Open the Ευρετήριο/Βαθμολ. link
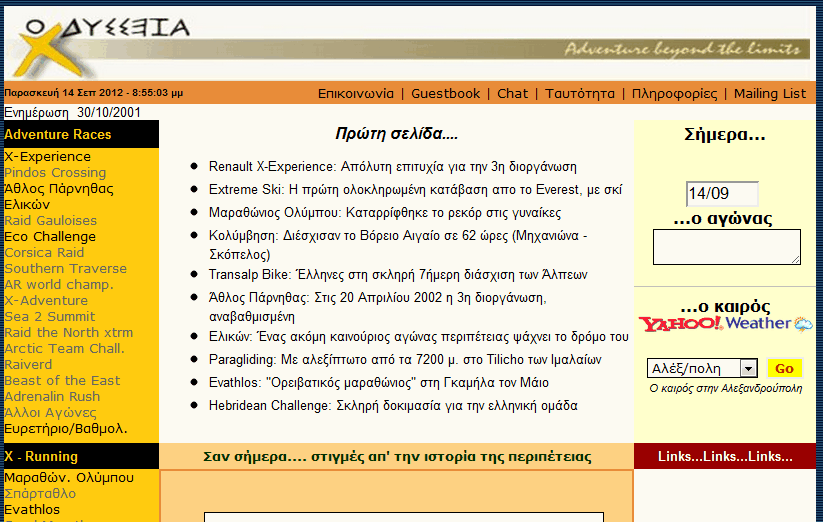823x522 pixels. [x=66, y=429]
